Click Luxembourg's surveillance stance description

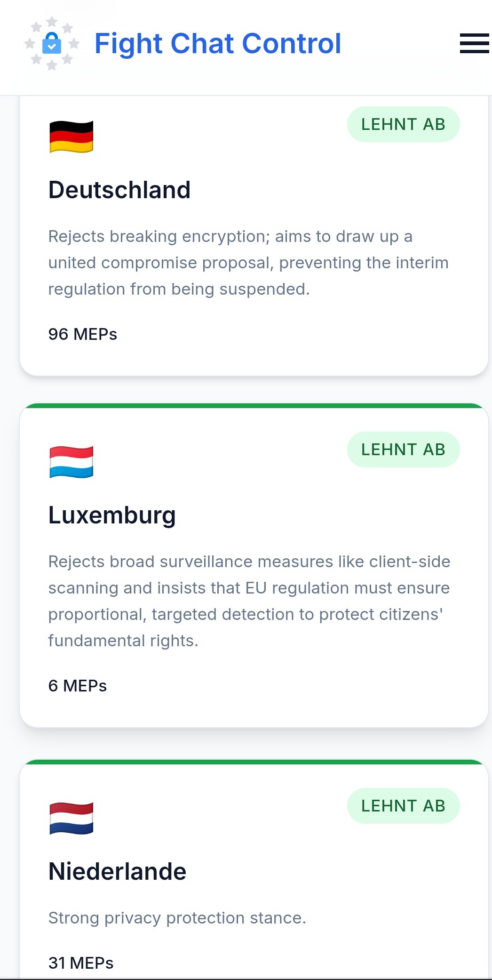pos(249,601)
